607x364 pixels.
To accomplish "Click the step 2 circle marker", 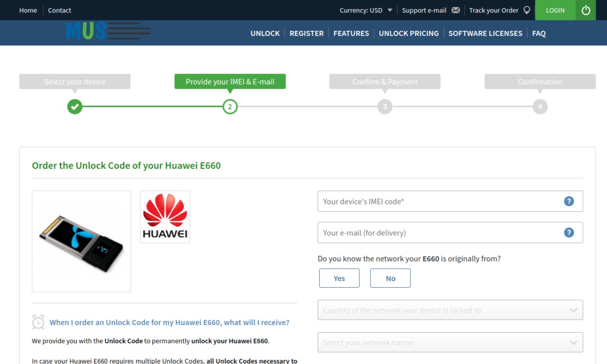I will [x=230, y=107].
